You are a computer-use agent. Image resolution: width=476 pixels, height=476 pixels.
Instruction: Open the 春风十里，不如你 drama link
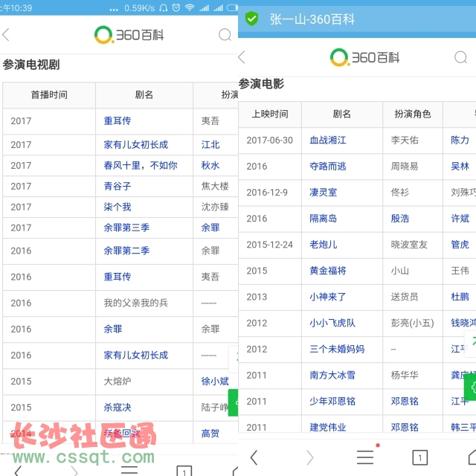140,165
